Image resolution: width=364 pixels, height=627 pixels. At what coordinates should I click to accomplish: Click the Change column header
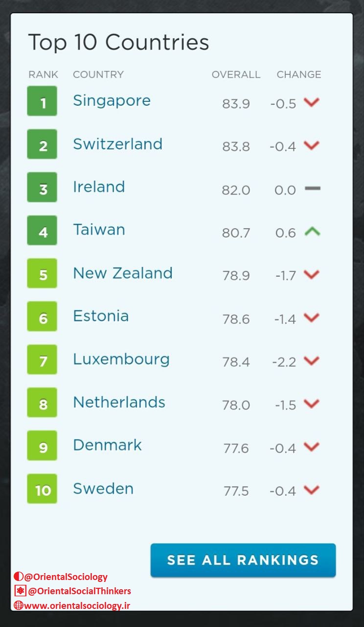click(x=299, y=74)
